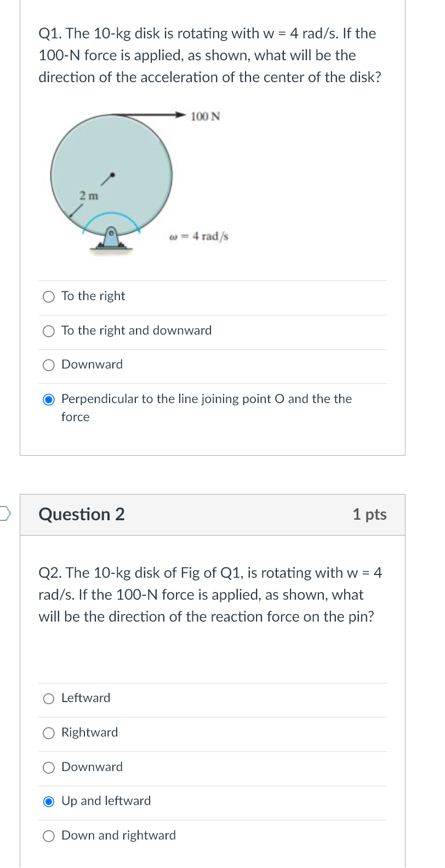Select the "To the right" answer option

pyautogui.click(x=49, y=296)
